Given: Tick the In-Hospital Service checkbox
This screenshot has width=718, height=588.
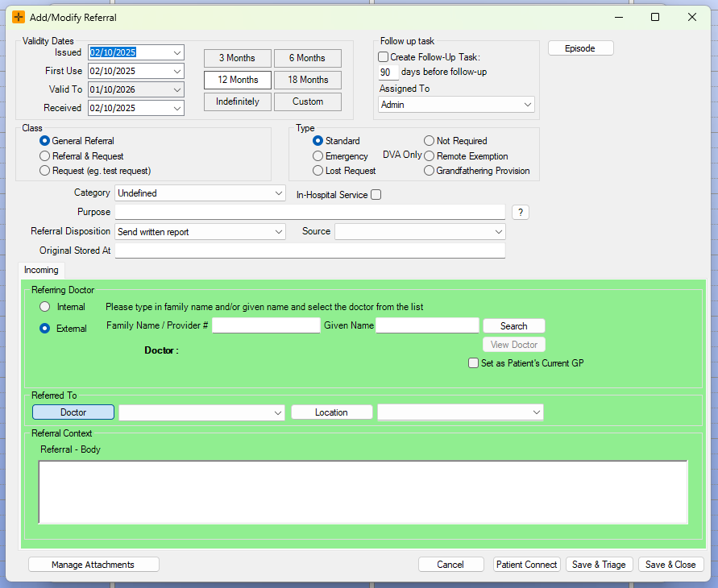Looking at the screenshot, I should [376, 195].
